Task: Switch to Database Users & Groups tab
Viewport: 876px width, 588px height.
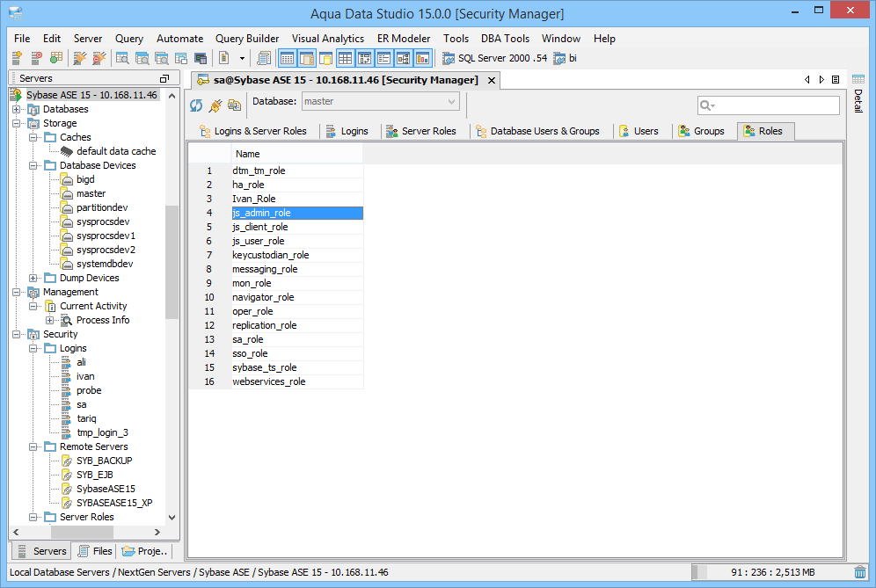Action: coord(537,131)
